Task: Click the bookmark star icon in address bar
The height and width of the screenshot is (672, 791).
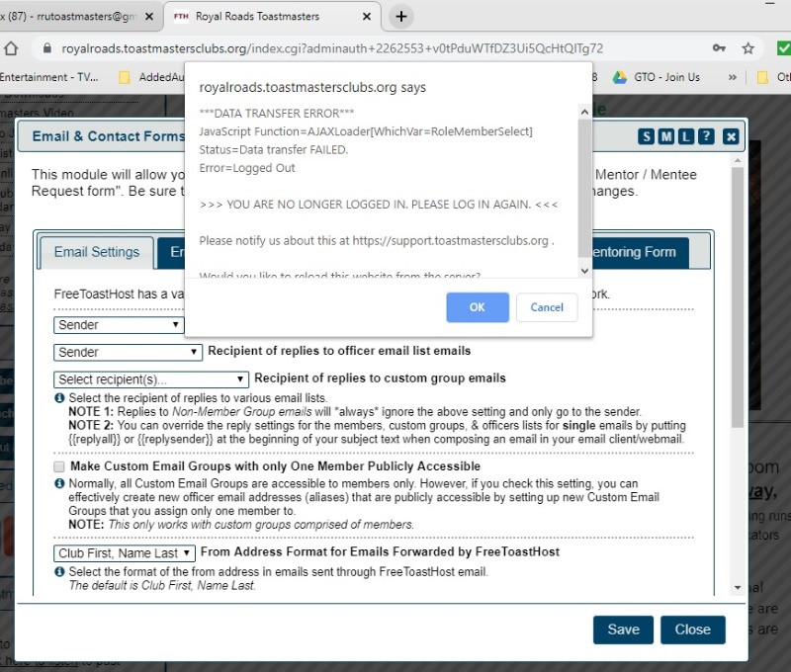Action: 748,47
